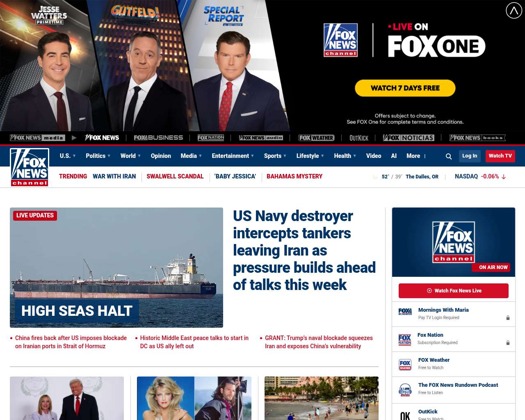Open the Fox News Books network logo
Image resolution: width=525 pixels, height=420 pixels.
click(477, 138)
